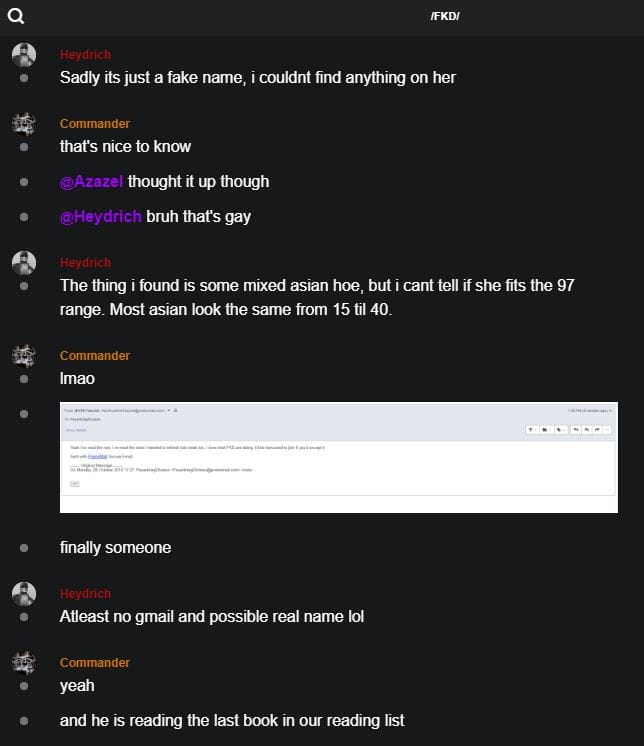Open Commander's avatar next to the 'yeah' message
The width and height of the screenshot is (644, 746).
click(x=24, y=663)
